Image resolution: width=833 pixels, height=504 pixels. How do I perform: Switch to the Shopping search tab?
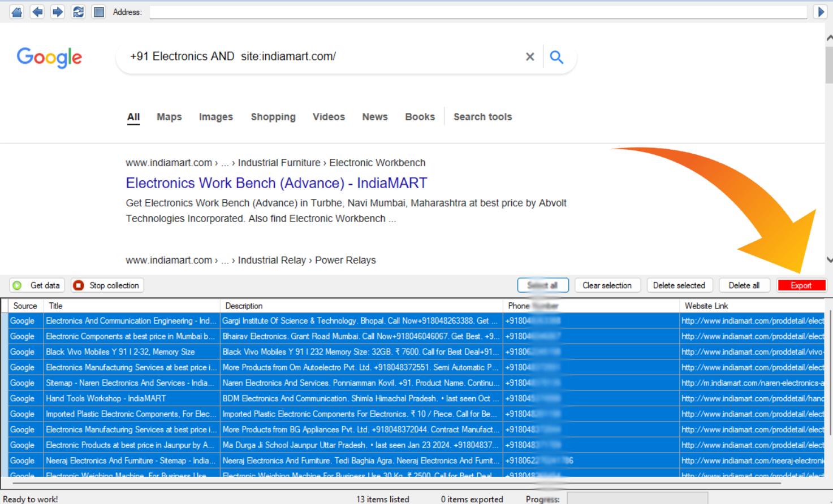click(273, 117)
